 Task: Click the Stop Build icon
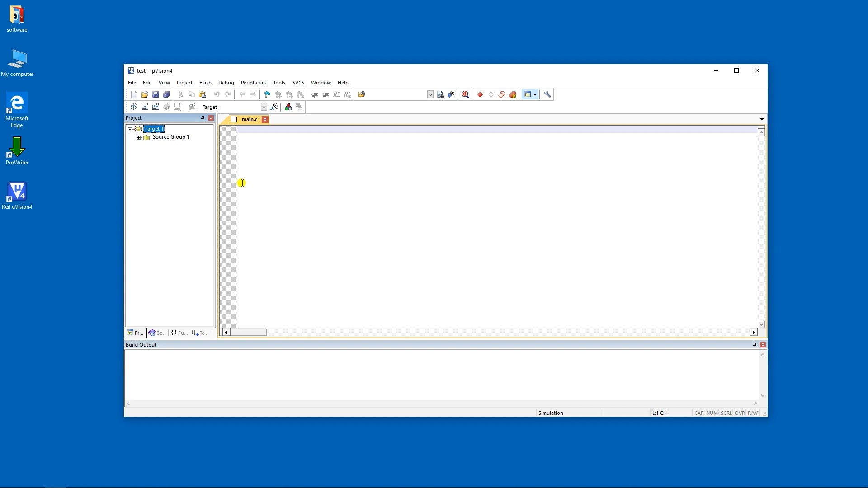point(177,107)
